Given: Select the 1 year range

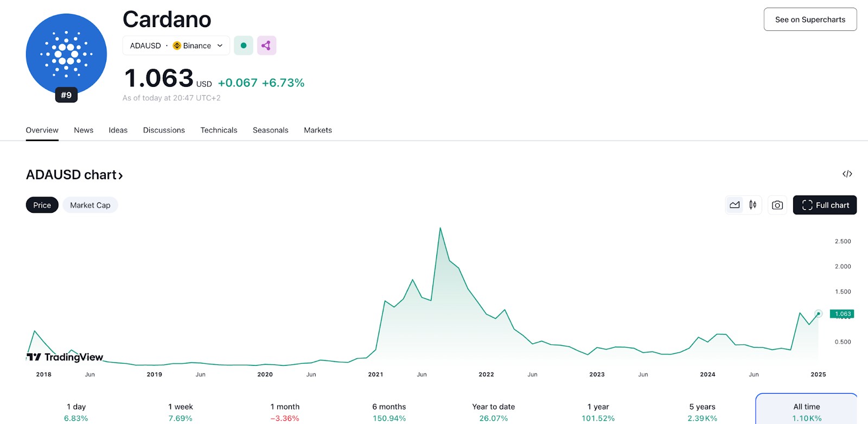Looking at the screenshot, I should click(x=598, y=412).
